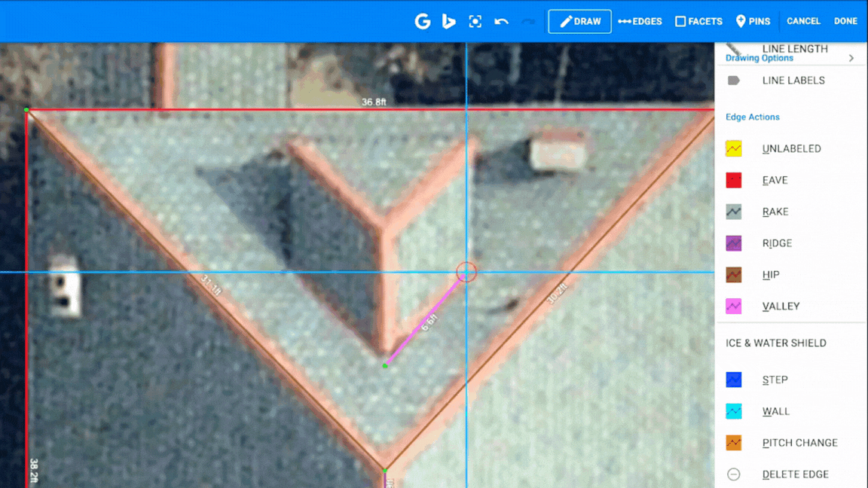The width and height of the screenshot is (868, 488).
Task: Pick the purple Ridge swatch
Action: click(733, 243)
